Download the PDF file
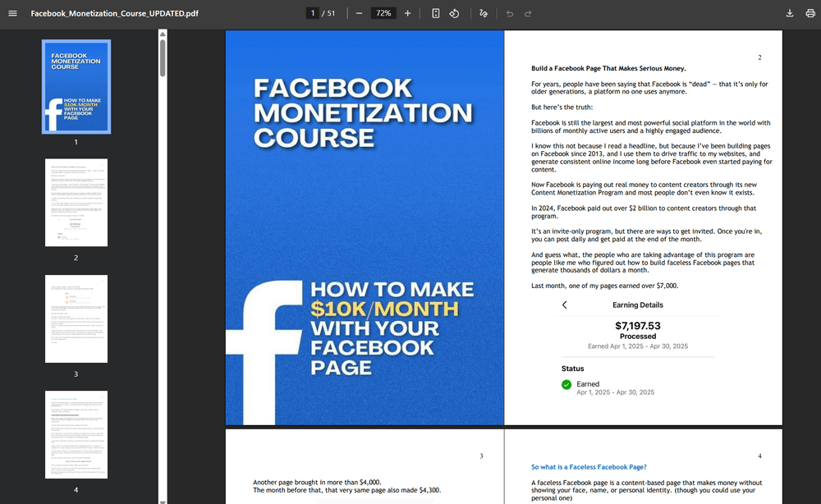This screenshot has height=504, width=821. click(x=790, y=13)
